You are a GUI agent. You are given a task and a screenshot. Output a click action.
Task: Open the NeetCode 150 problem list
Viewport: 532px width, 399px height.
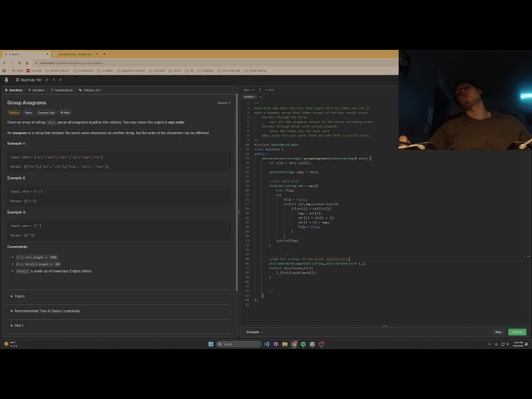click(28, 80)
